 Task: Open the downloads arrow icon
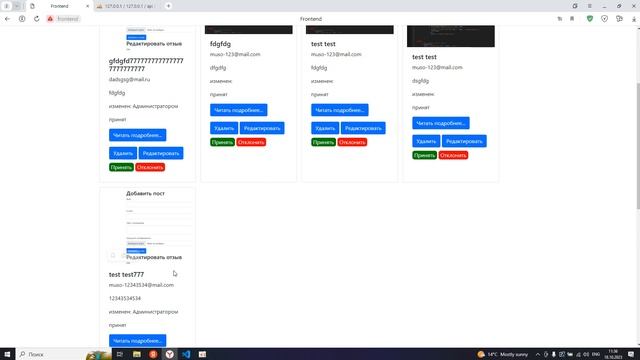[634, 19]
